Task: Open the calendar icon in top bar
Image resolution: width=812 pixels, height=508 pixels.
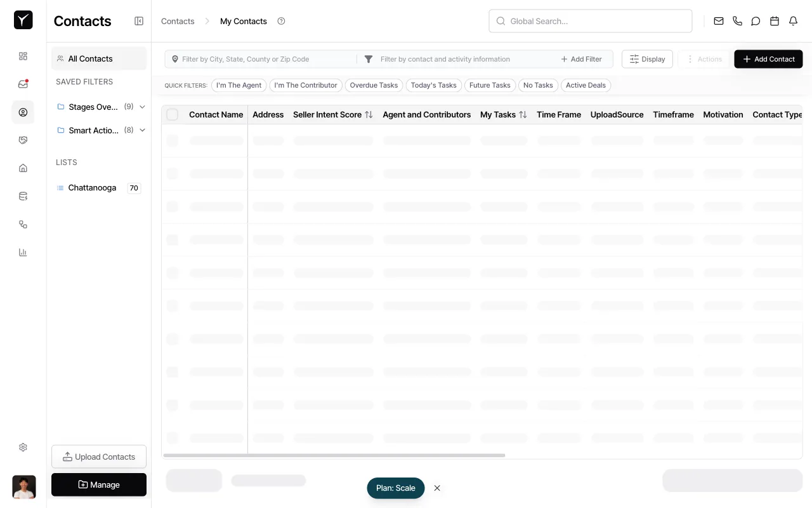Action: tap(774, 20)
